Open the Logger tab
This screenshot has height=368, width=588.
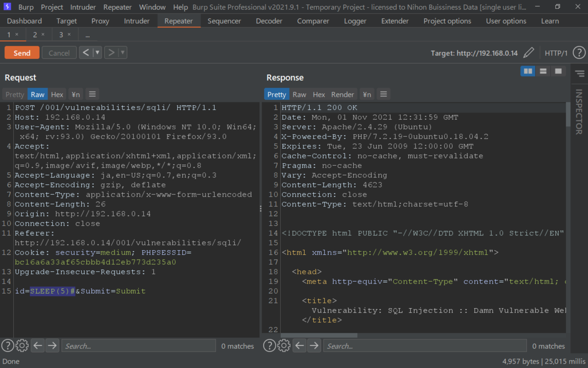pyautogui.click(x=355, y=21)
